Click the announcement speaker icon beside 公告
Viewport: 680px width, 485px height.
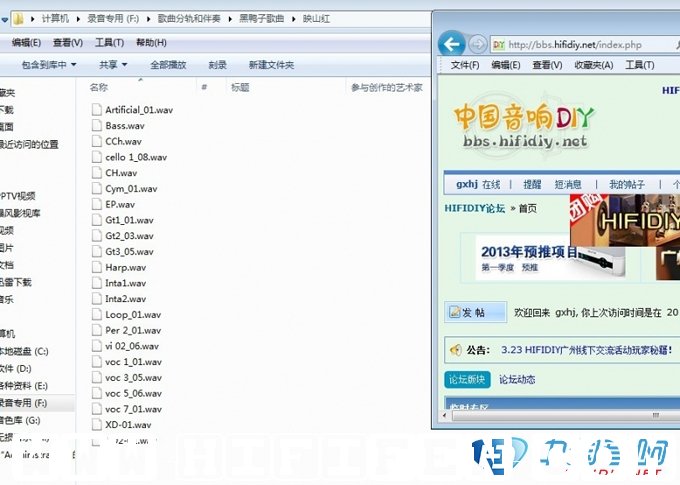[x=456, y=350]
